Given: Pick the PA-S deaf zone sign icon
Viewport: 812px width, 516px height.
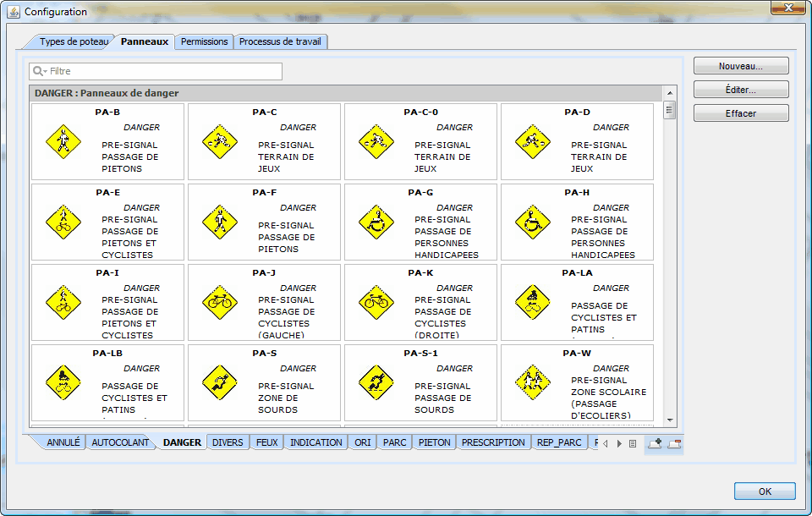Looking at the screenshot, I should tap(219, 382).
